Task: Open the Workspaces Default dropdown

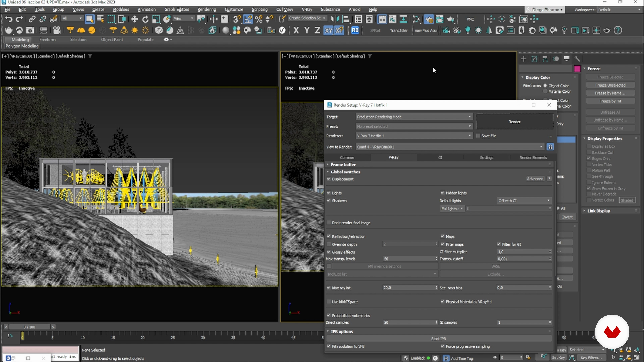Action: pos(619,10)
